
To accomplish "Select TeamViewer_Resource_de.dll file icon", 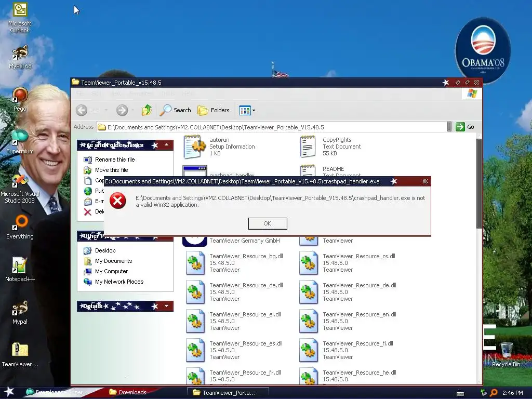I will pyautogui.click(x=309, y=292).
